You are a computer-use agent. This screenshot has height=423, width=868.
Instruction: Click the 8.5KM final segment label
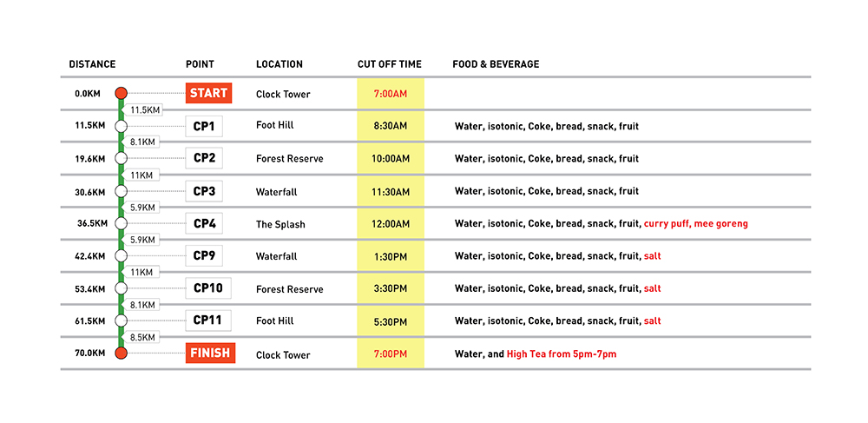pos(142,337)
